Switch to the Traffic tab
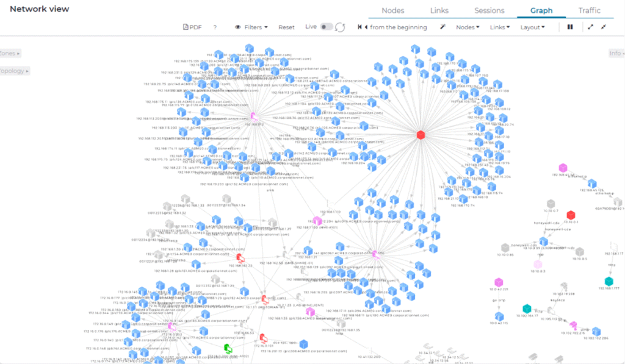625x364 pixels. tap(589, 10)
